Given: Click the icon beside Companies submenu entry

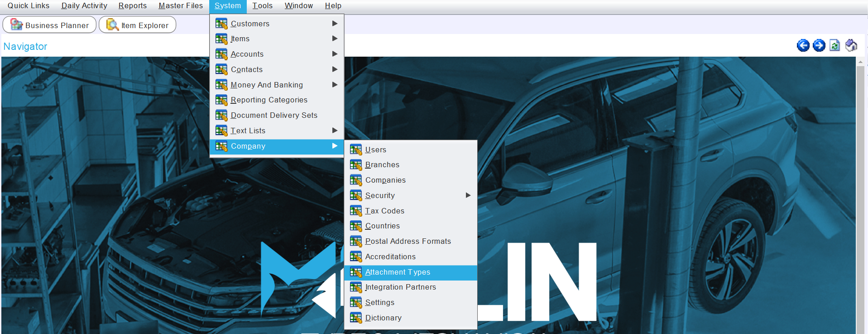Looking at the screenshot, I should pyautogui.click(x=356, y=180).
